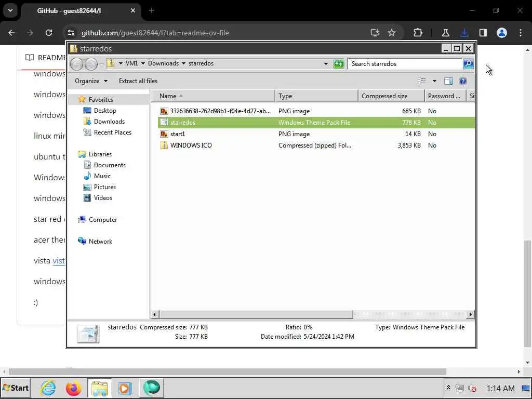532x399 pixels.
Task: Click the install app icon in address bar
Action: click(x=375, y=33)
